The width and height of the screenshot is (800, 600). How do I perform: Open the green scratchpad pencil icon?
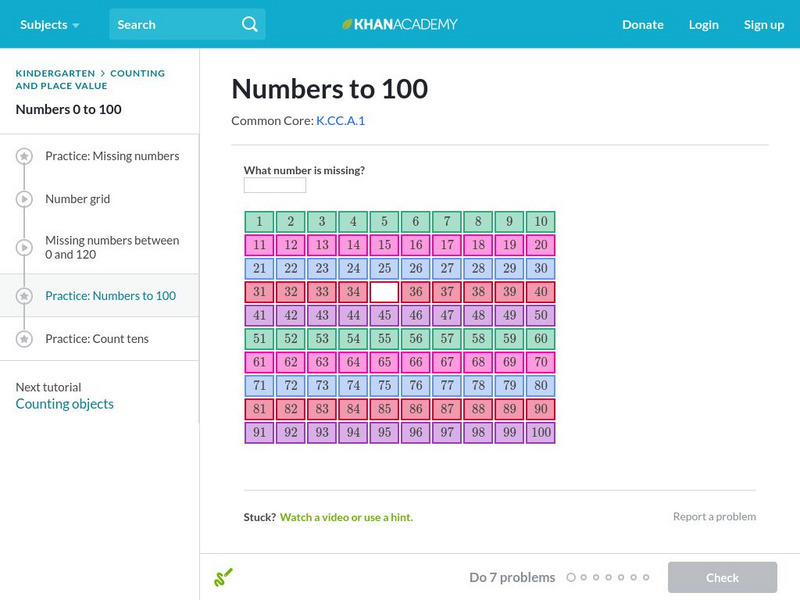223,577
